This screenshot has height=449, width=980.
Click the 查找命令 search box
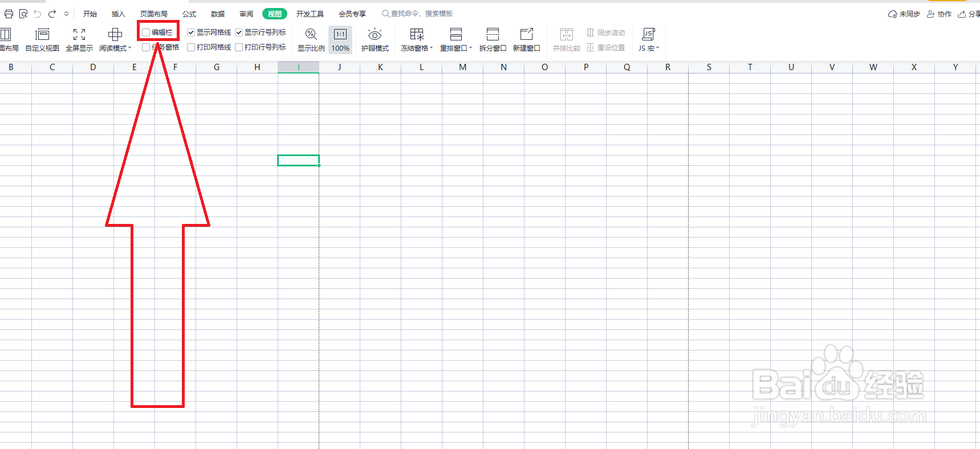coord(417,14)
